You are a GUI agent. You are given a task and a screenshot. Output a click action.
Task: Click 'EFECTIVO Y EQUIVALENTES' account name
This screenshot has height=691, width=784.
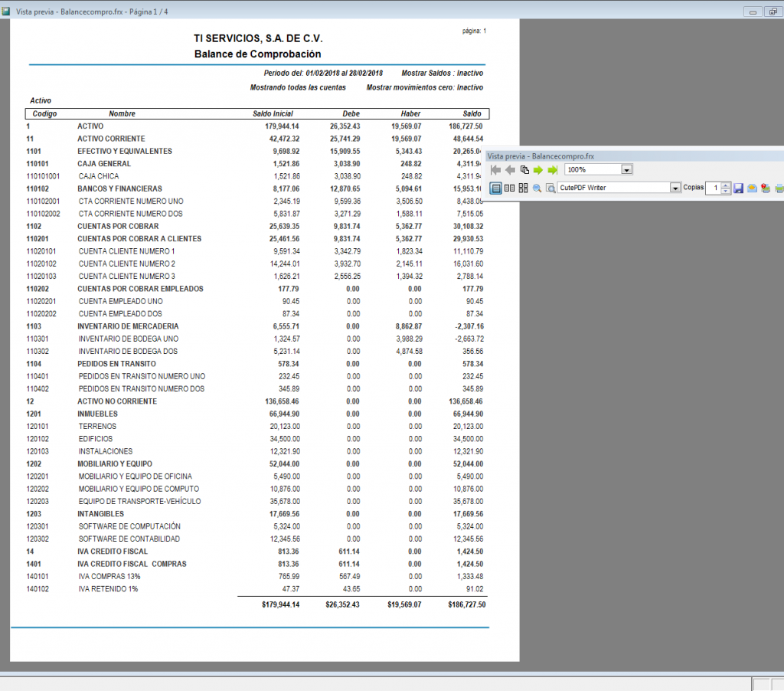(125, 151)
